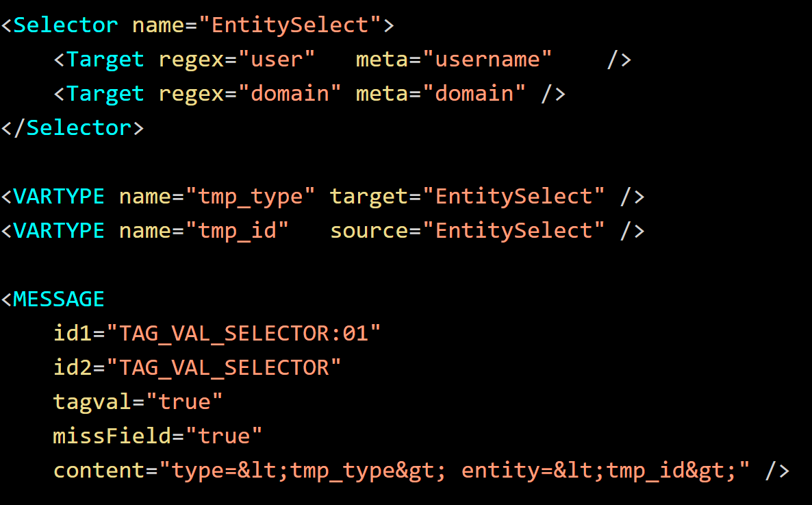Click the content attribute name
This screenshot has width=812, height=505.
[x=99, y=471]
